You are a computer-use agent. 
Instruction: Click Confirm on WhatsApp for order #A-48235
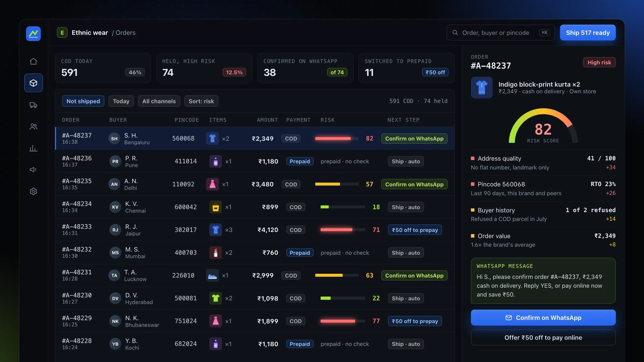tap(414, 184)
